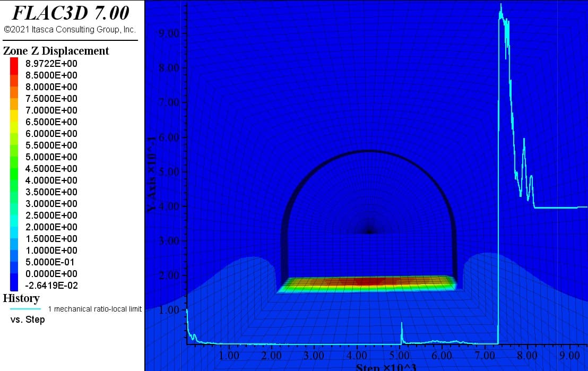This screenshot has width=588, height=371.
Task: Select the 5.5000E+00 legend value
Action: pos(51,145)
